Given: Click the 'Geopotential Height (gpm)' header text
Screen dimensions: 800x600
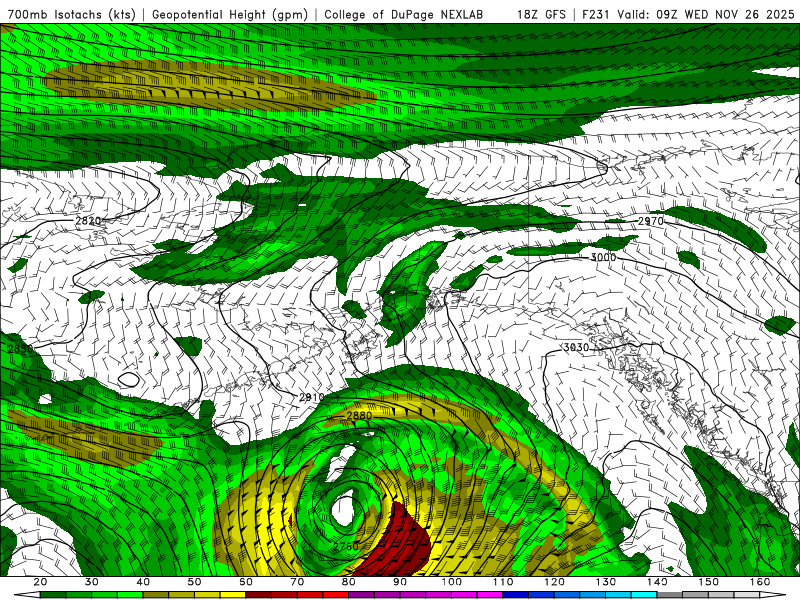Looking at the screenshot, I should (x=230, y=14).
